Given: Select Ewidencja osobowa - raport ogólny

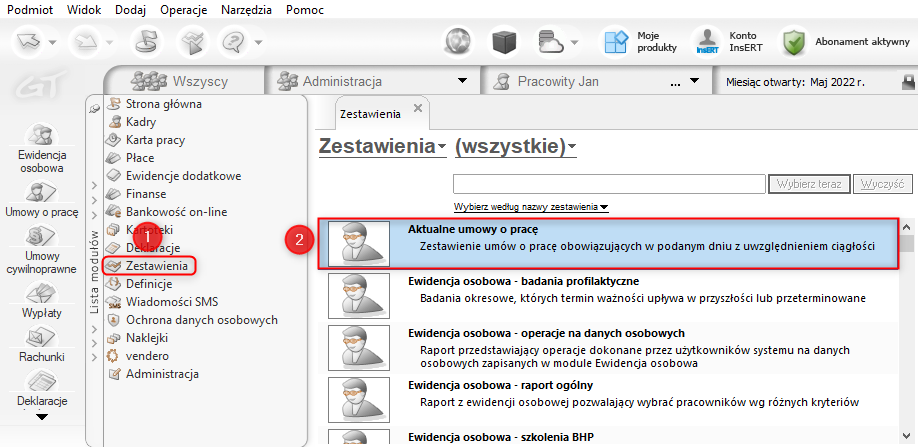Looking at the screenshot, I should pyautogui.click(x=608, y=400).
